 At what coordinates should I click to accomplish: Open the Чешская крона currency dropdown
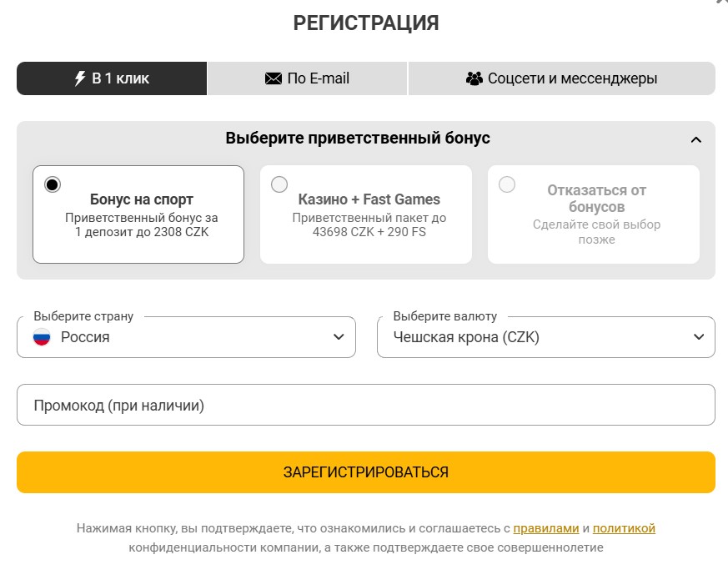[700, 338]
